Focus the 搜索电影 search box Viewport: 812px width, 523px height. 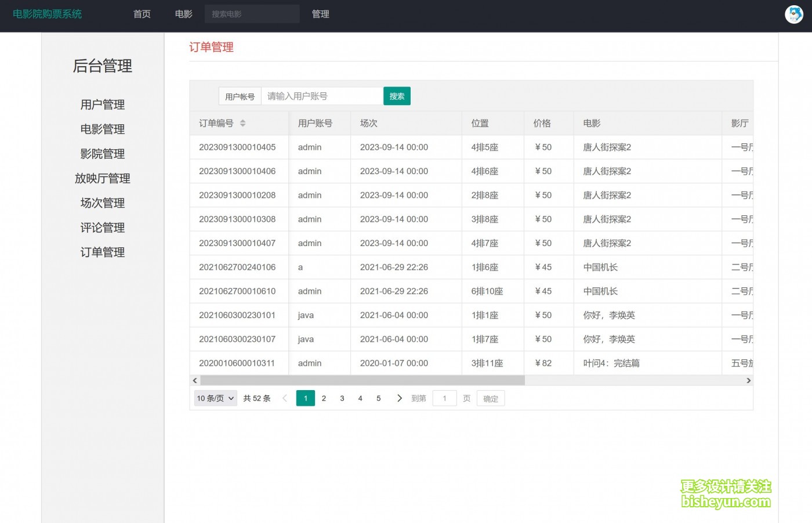click(252, 14)
